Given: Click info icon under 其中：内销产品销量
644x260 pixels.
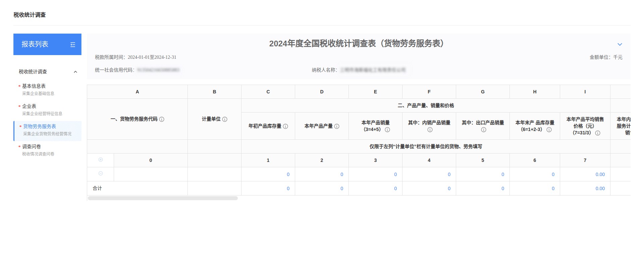Looking at the screenshot, I should pos(430,130).
